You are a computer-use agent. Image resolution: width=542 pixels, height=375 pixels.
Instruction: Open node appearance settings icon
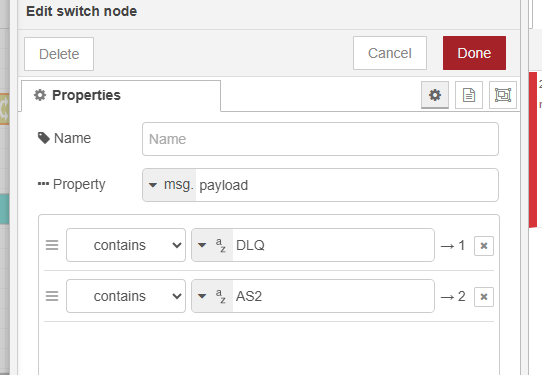(x=503, y=95)
